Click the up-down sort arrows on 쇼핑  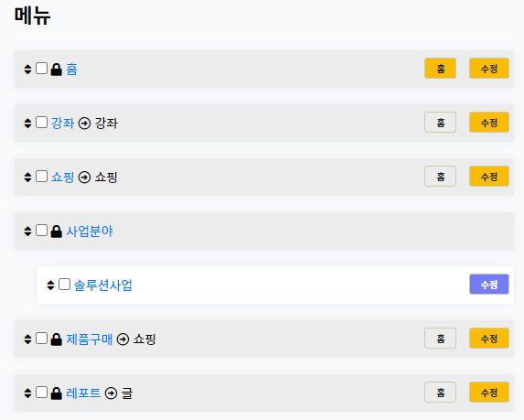pyautogui.click(x=27, y=178)
